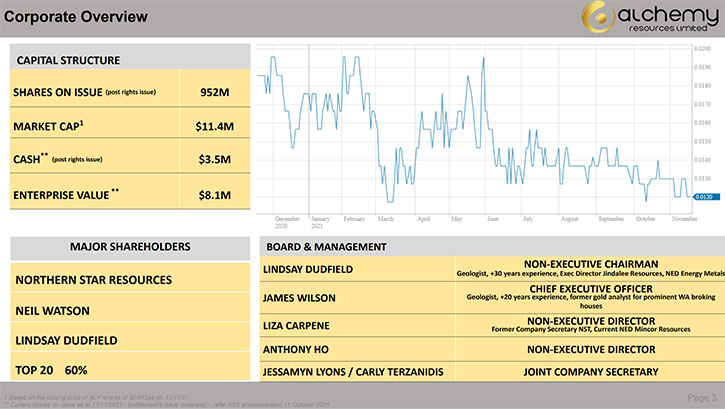Click the December 2020 axis label

[x=287, y=222]
